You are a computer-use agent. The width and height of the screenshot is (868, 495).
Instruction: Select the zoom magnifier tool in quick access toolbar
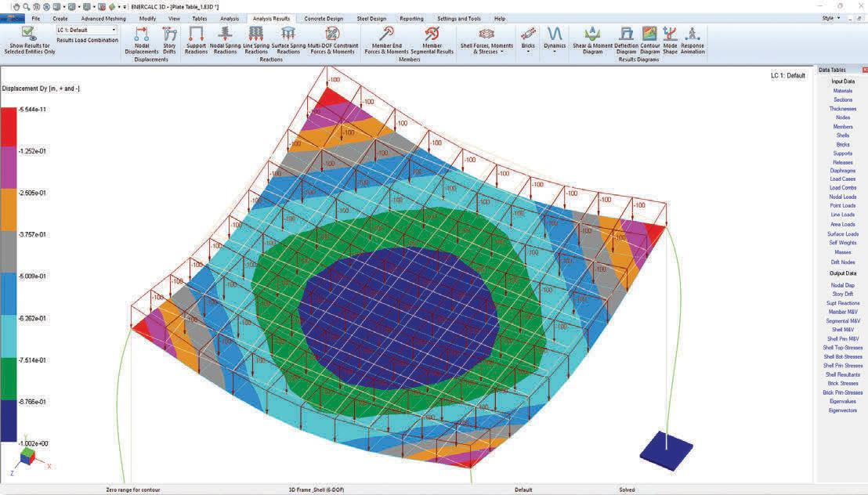26,6
